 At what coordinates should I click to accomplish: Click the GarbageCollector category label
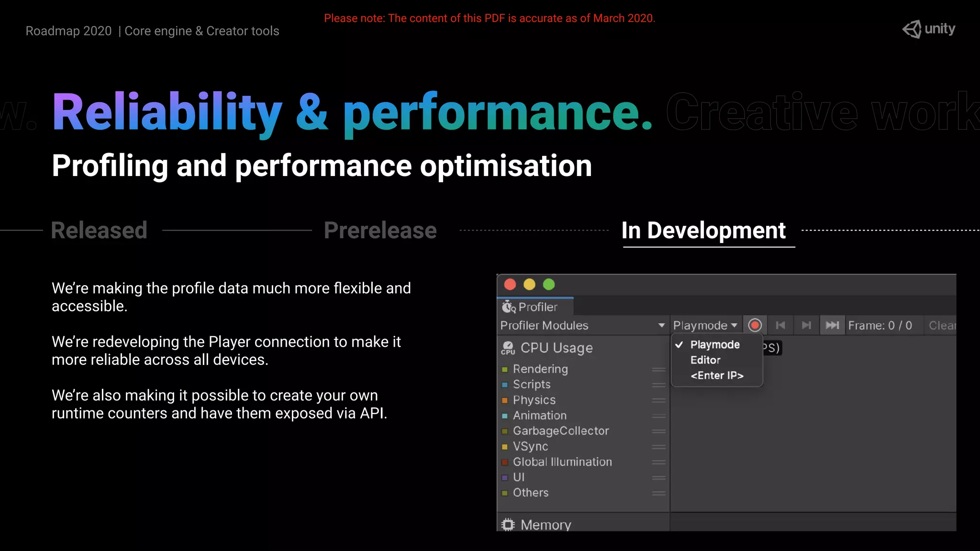561,430
